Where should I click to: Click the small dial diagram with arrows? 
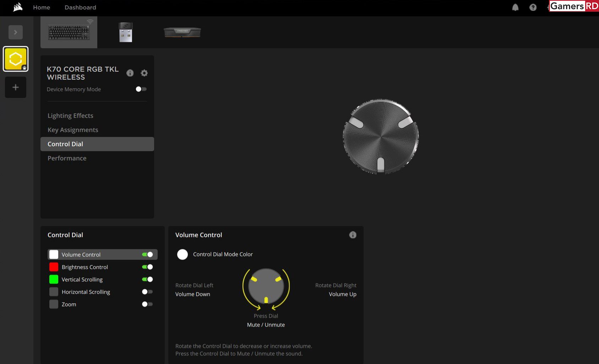(x=266, y=289)
